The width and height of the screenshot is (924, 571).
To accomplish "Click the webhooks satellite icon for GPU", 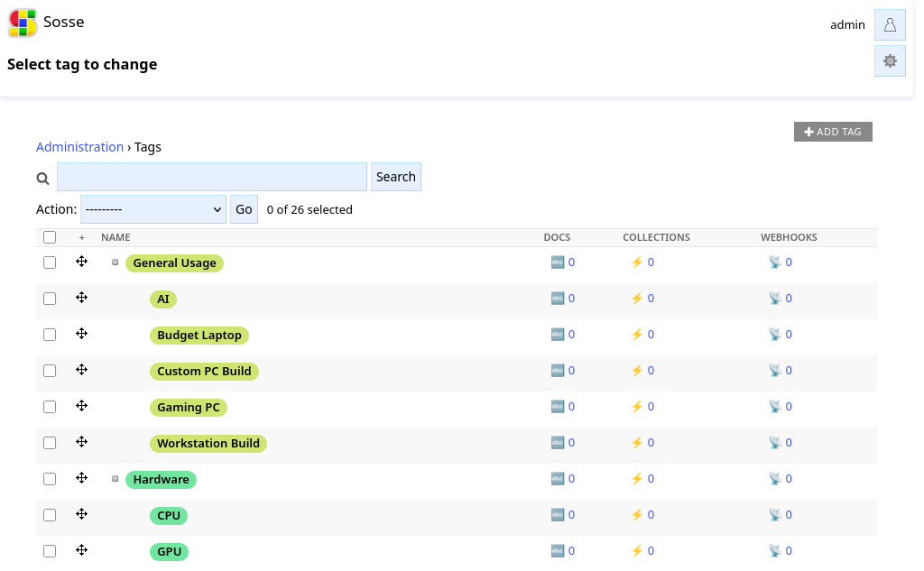I will [775, 550].
